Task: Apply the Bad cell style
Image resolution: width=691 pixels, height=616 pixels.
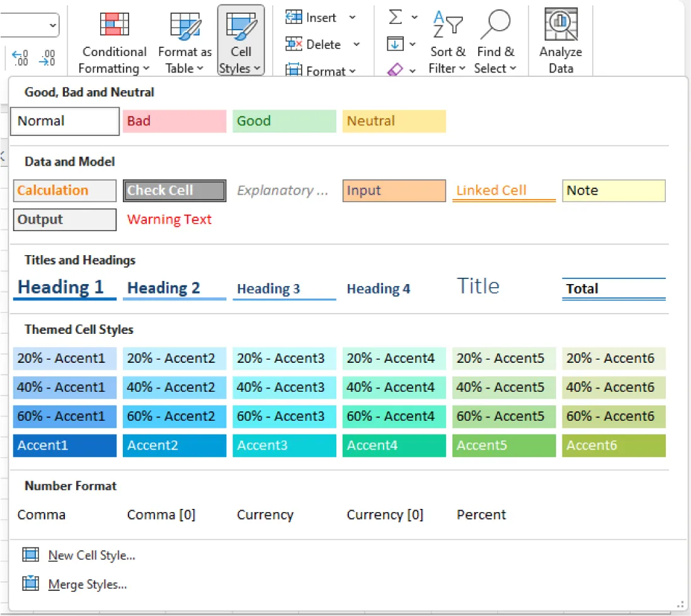Action: pos(174,121)
